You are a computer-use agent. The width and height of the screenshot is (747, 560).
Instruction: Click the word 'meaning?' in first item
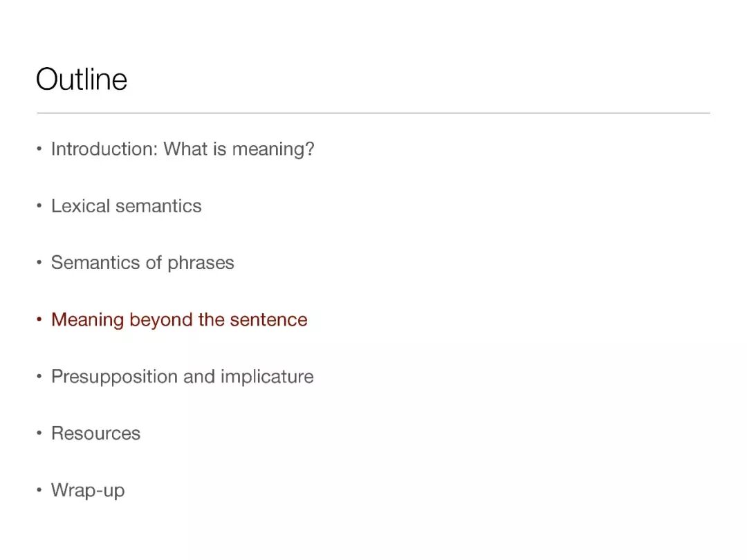273,149
